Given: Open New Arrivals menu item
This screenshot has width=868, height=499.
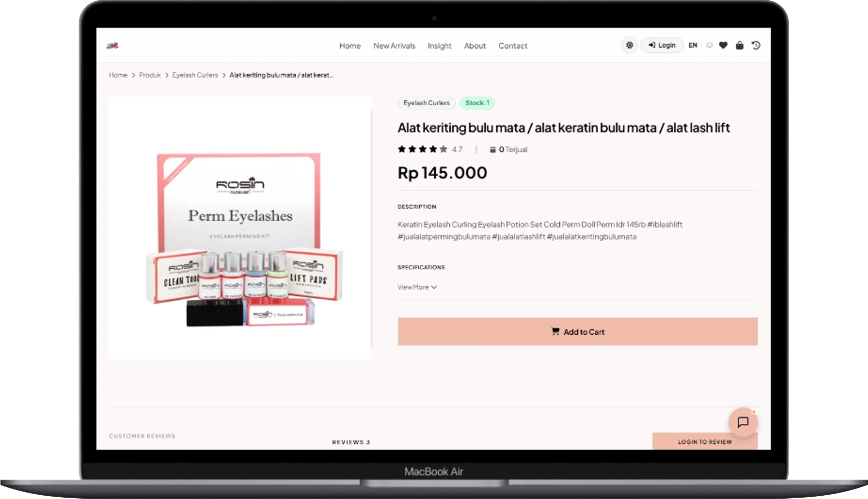Looking at the screenshot, I should pyautogui.click(x=394, y=46).
